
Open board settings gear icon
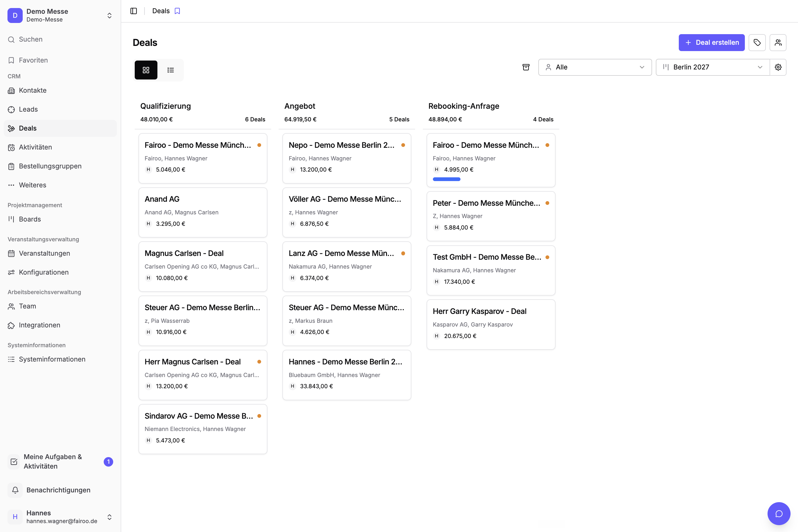pyautogui.click(x=778, y=67)
